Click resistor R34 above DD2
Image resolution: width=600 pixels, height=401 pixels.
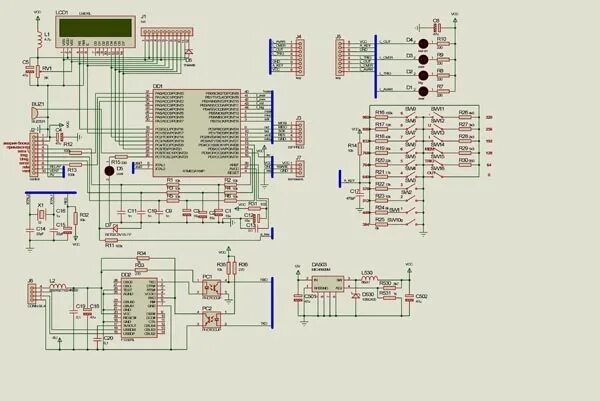(143, 258)
